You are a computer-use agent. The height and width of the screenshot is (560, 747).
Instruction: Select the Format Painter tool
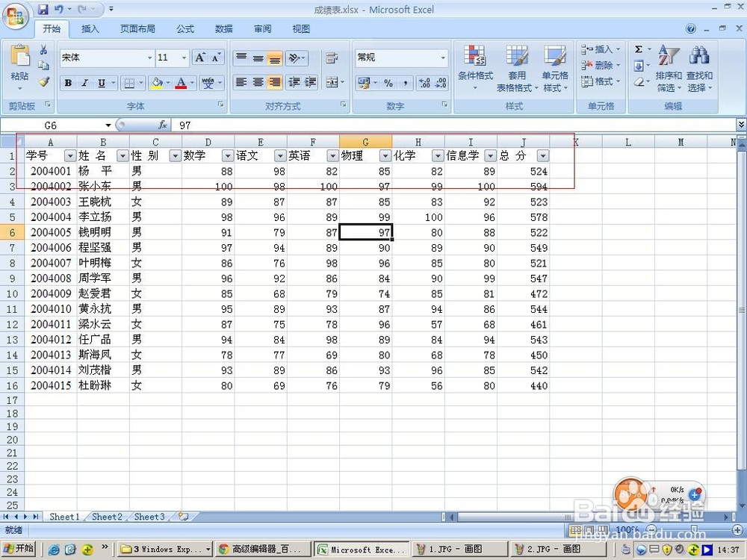43,82
